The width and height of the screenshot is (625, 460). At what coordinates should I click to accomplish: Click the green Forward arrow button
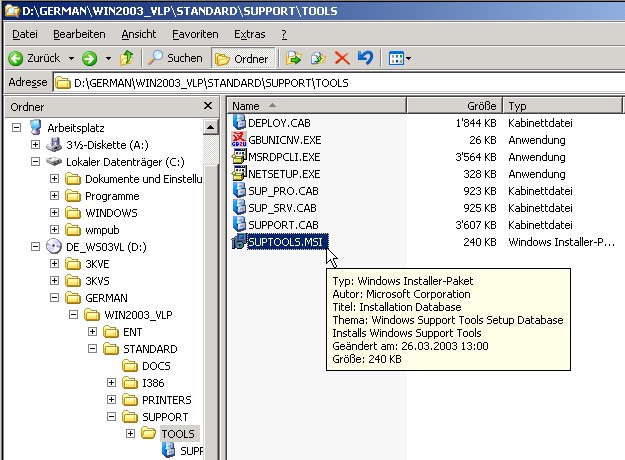click(89, 59)
